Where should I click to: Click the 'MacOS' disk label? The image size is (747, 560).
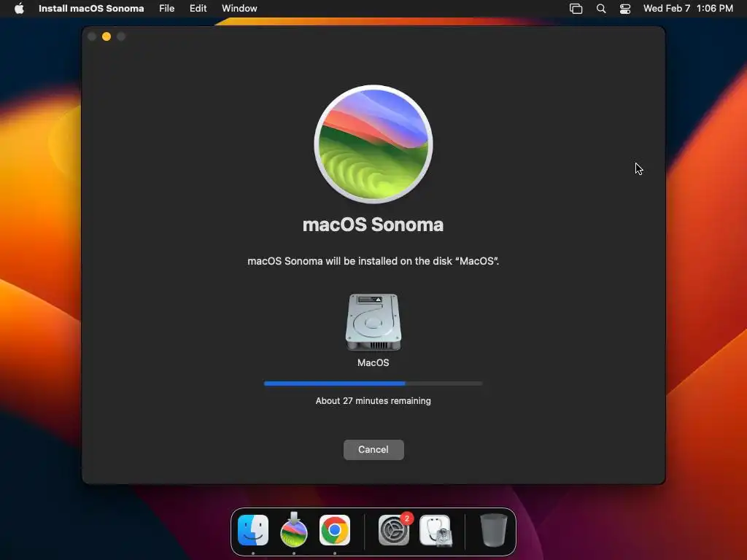373,363
